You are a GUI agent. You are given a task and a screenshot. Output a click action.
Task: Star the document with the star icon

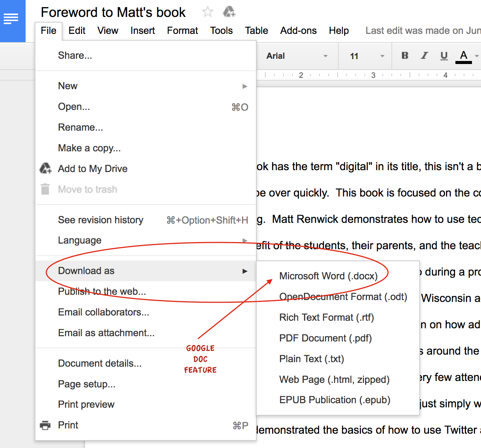coord(207,12)
